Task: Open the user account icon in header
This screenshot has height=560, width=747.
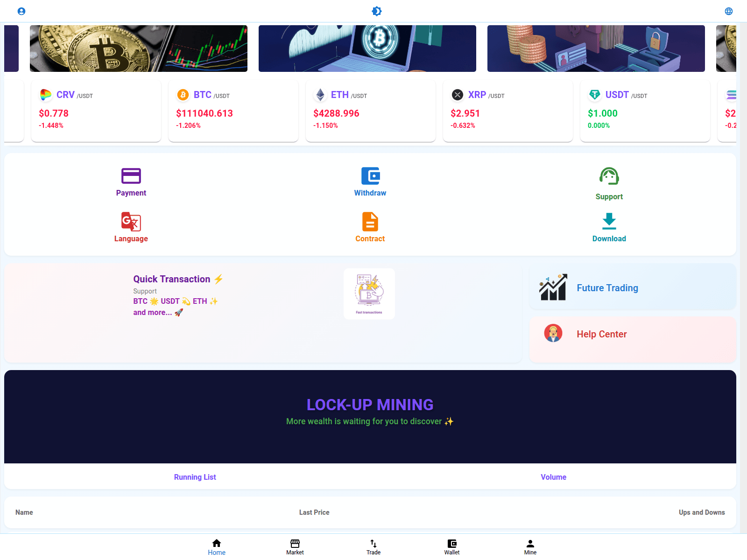Action: point(21,11)
